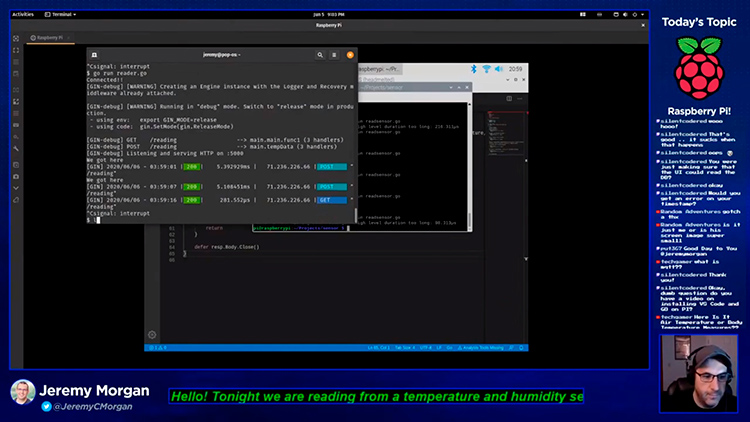The height and width of the screenshot is (422, 750).
Task: Click the UTF-8 encoding in the status bar
Action: tap(426, 348)
